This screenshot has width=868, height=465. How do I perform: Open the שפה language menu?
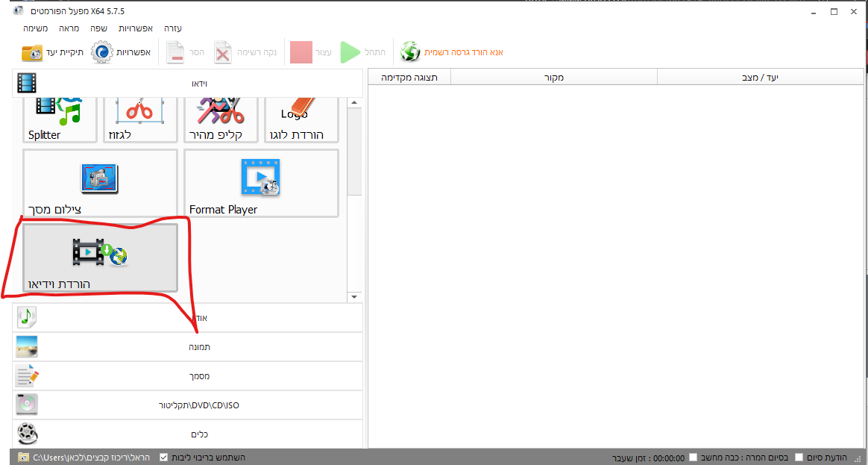click(99, 28)
